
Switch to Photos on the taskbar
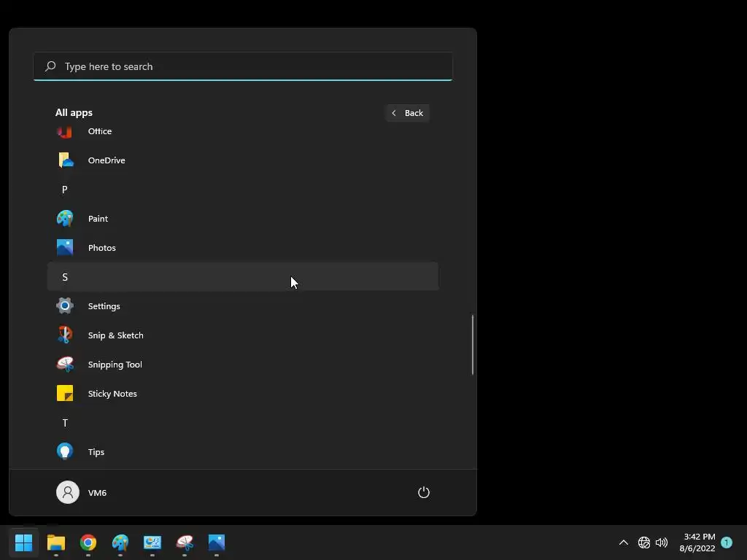coord(216,542)
